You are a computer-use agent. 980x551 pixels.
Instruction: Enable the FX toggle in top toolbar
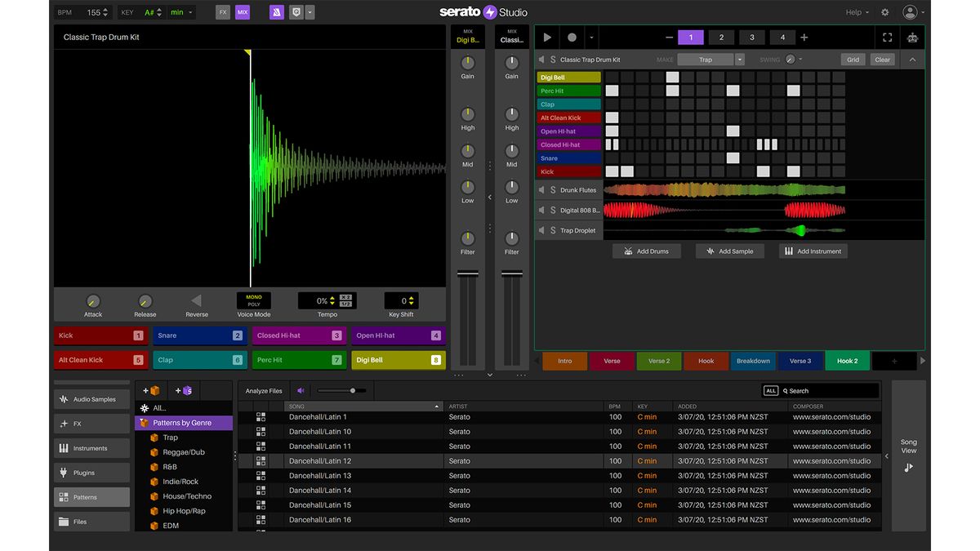(220, 11)
